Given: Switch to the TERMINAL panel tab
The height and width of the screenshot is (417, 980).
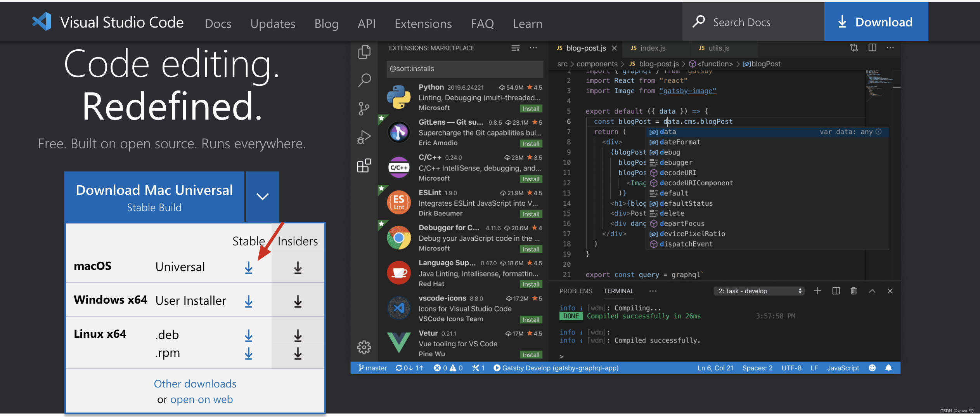Looking at the screenshot, I should [618, 291].
